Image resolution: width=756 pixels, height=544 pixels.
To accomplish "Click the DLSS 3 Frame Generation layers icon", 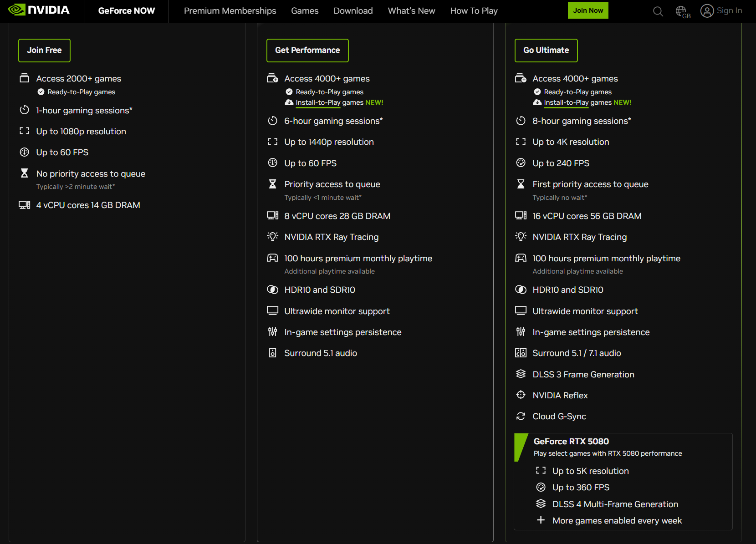I will tap(521, 374).
